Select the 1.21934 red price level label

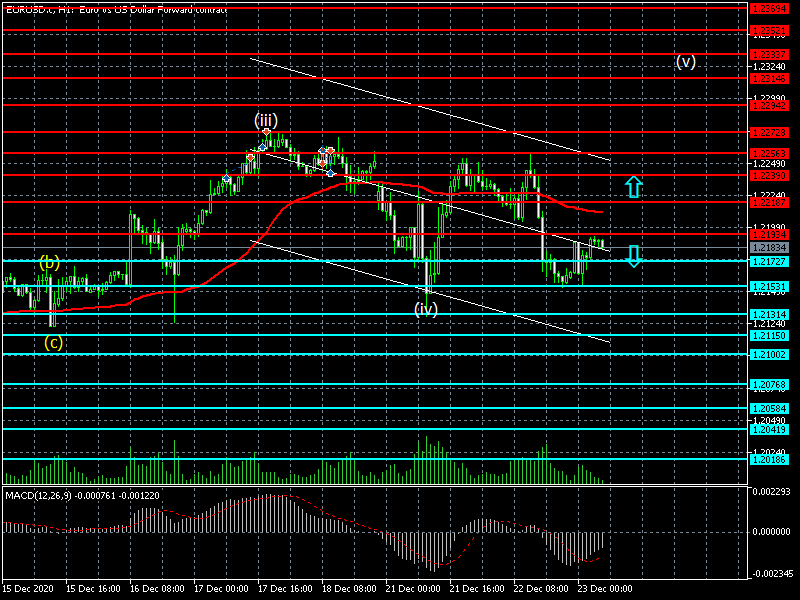tap(769, 235)
